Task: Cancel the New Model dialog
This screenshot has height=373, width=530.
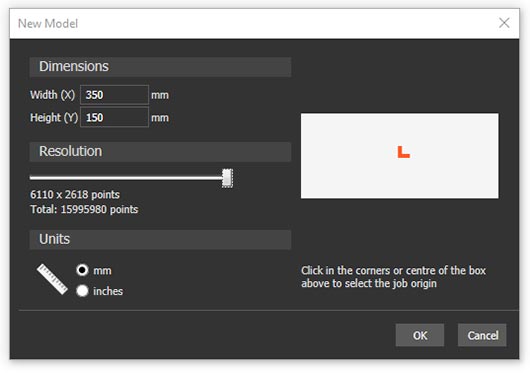Action: (x=482, y=335)
